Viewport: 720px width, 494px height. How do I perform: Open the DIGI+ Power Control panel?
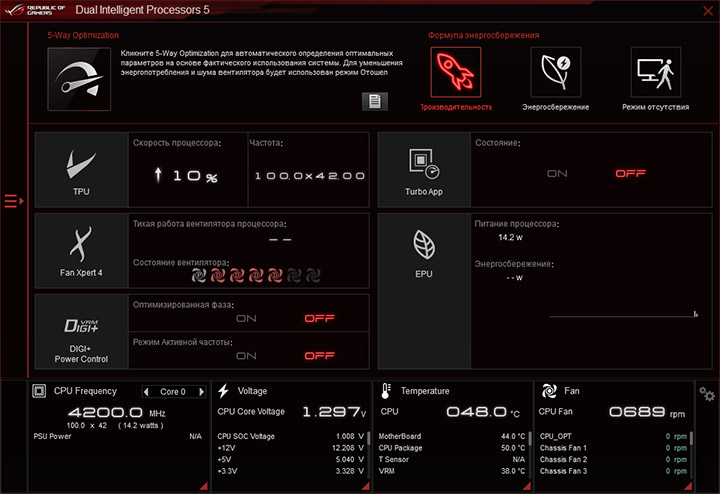(x=81, y=332)
